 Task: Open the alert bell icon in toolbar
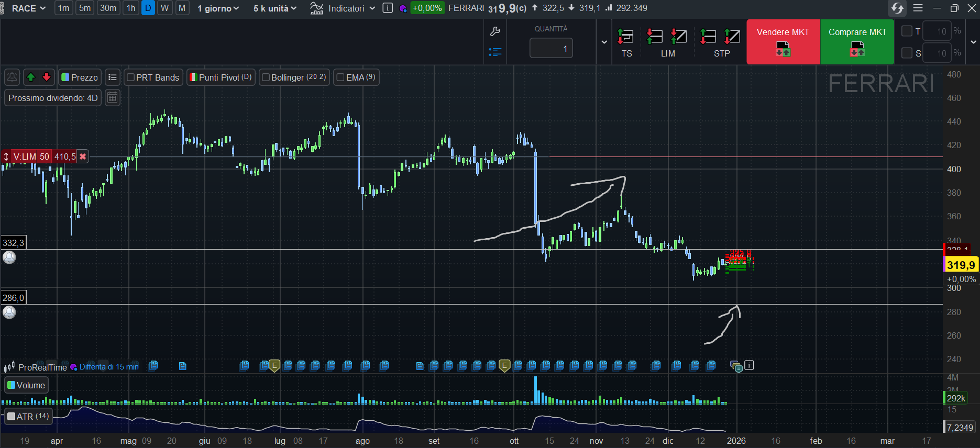tap(12, 77)
